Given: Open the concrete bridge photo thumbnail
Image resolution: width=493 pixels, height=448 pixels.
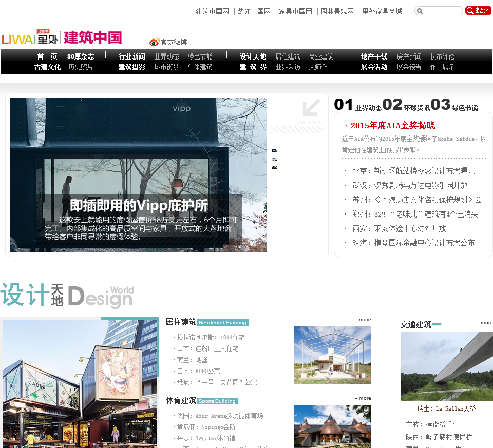Looking at the screenshot, I should tap(446, 366).
